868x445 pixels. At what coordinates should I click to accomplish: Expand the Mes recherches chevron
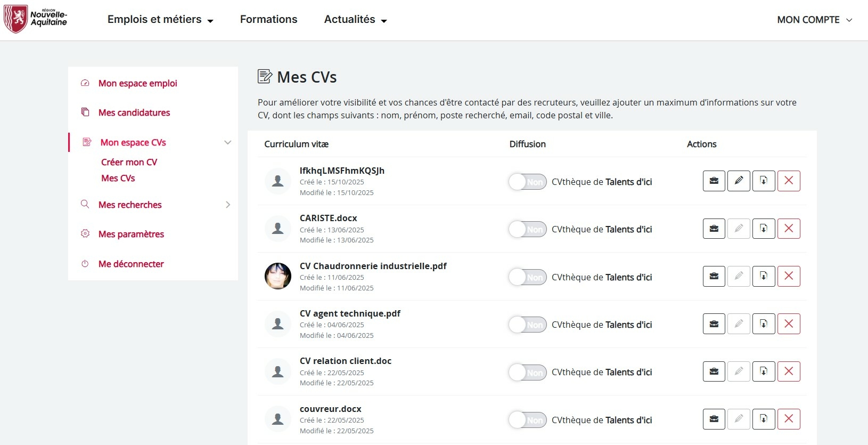coord(228,205)
